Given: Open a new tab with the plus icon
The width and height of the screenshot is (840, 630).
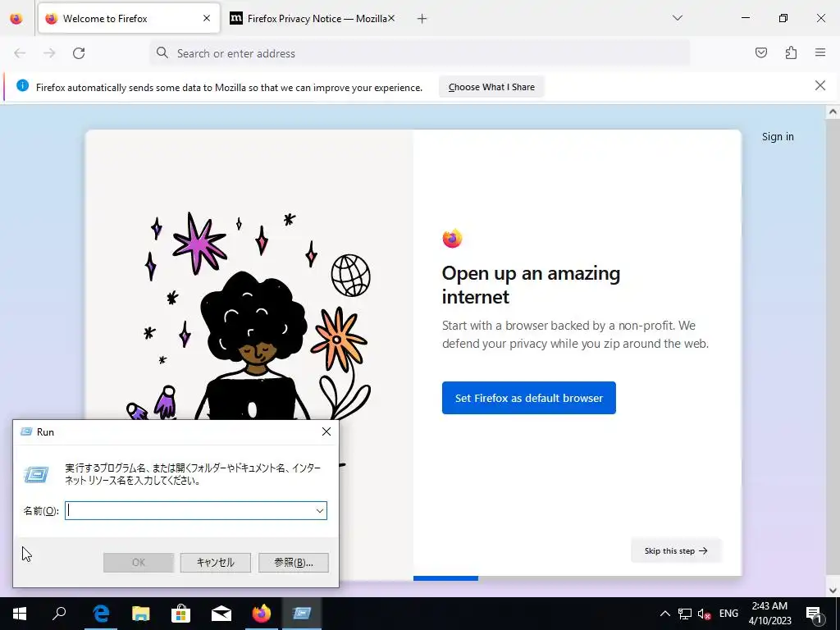Looking at the screenshot, I should tap(422, 19).
